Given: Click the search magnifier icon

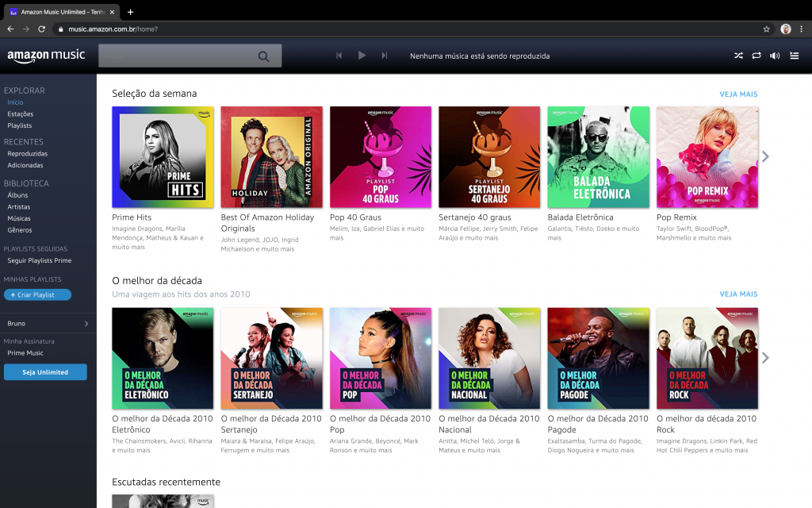Looking at the screenshot, I should (x=263, y=56).
